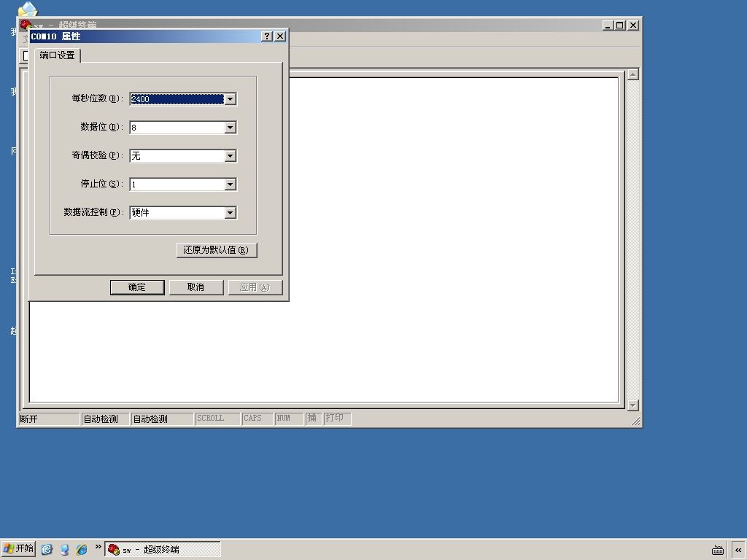Open the bits per second dropdown arrow
747x560 pixels.
[230, 99]
